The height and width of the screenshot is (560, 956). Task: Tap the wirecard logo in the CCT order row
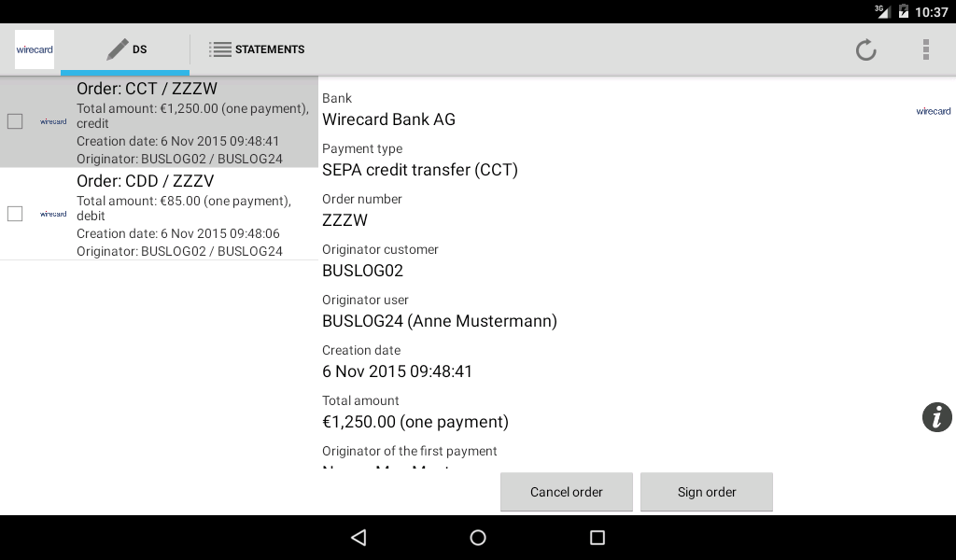point(53,121)
